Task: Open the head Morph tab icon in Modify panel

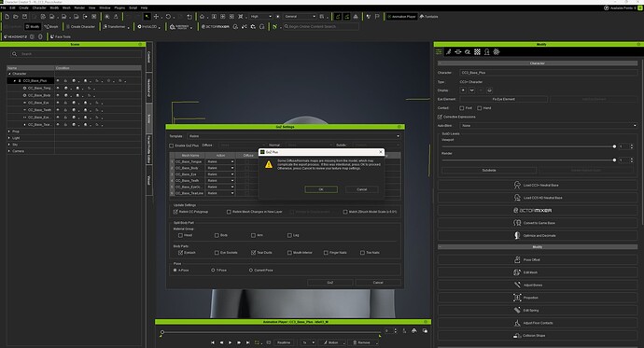Action: point(486,51)
